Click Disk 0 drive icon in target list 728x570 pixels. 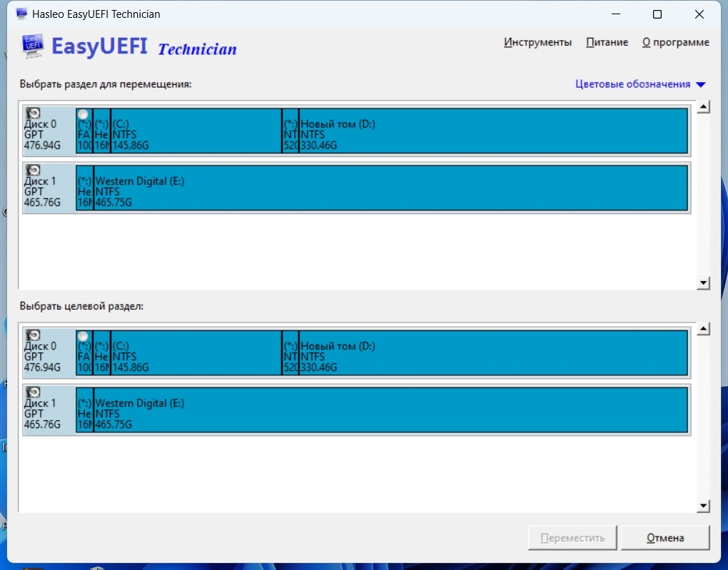[x=33, y=335]
